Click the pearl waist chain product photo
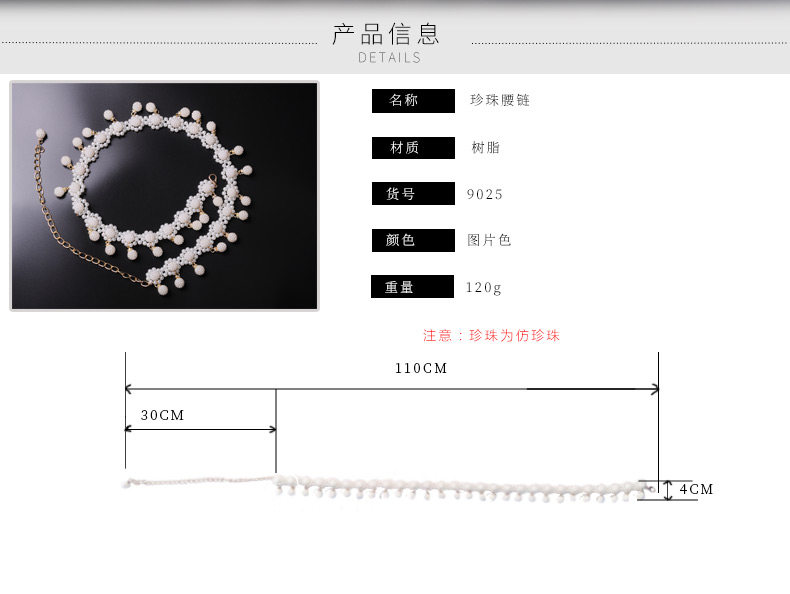Viewport: 790px width, 594px height. point(164,196)
